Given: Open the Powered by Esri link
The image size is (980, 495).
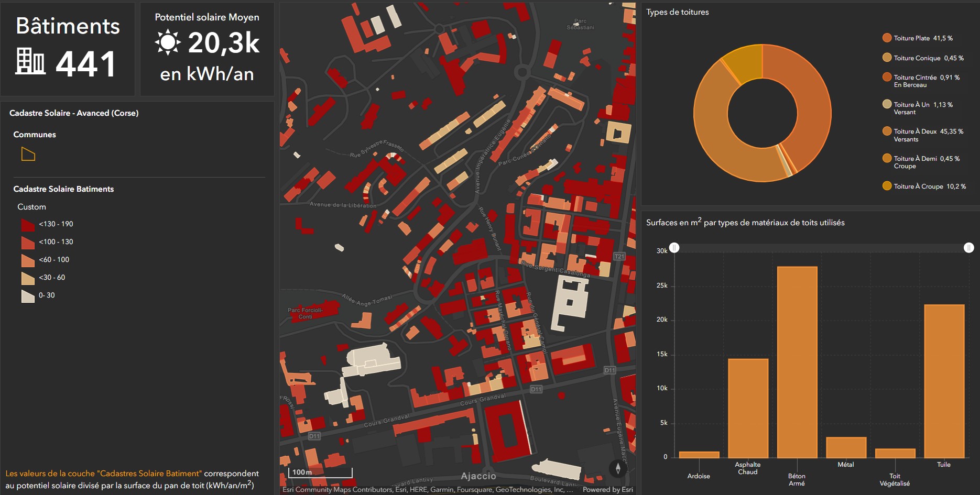Looking at the screenshot, I should [x=607, y=490].
